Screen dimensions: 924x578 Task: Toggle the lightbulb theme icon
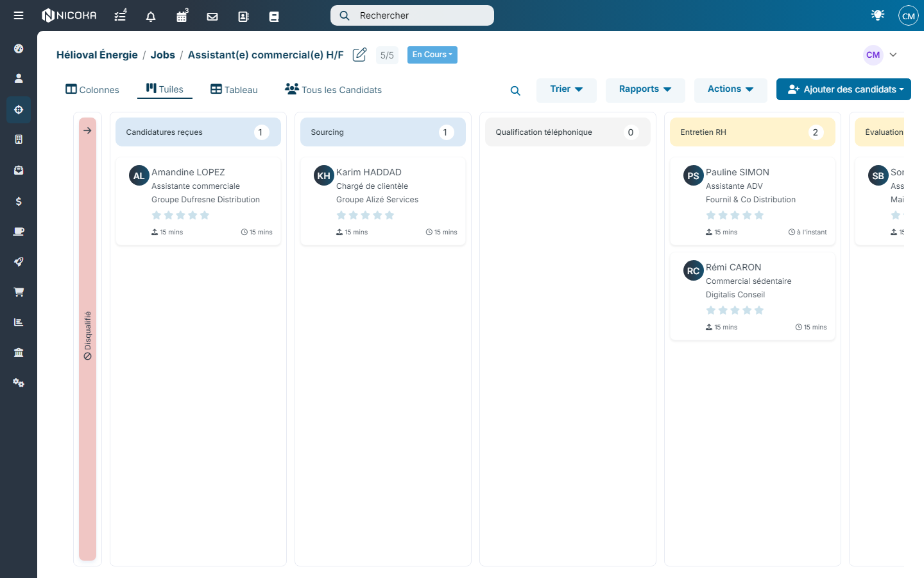(878, 15)
